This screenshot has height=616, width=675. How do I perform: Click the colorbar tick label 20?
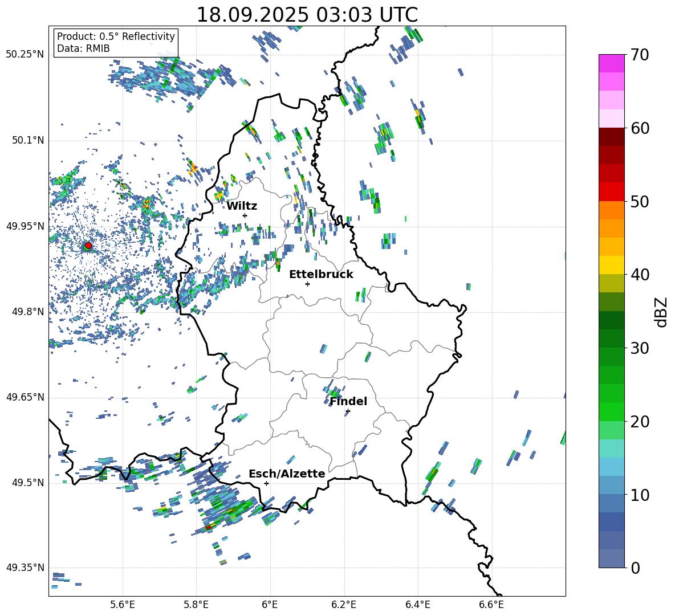point(640,421)
